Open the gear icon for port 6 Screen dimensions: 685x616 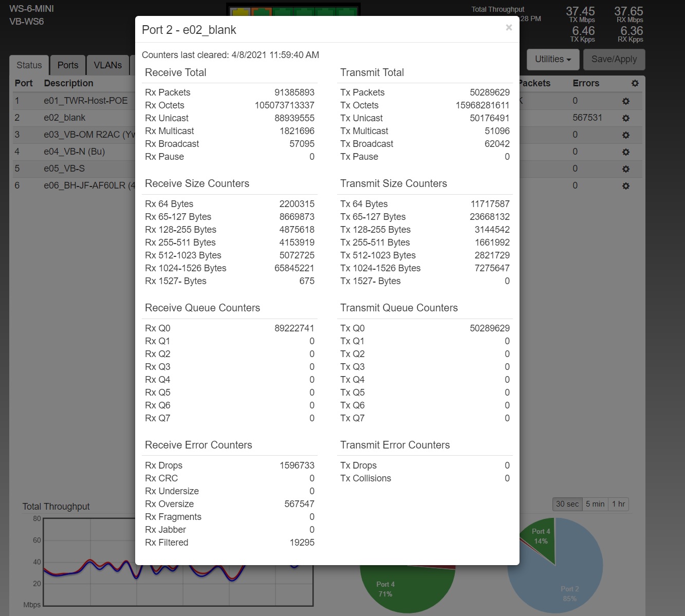pos(625,186)
